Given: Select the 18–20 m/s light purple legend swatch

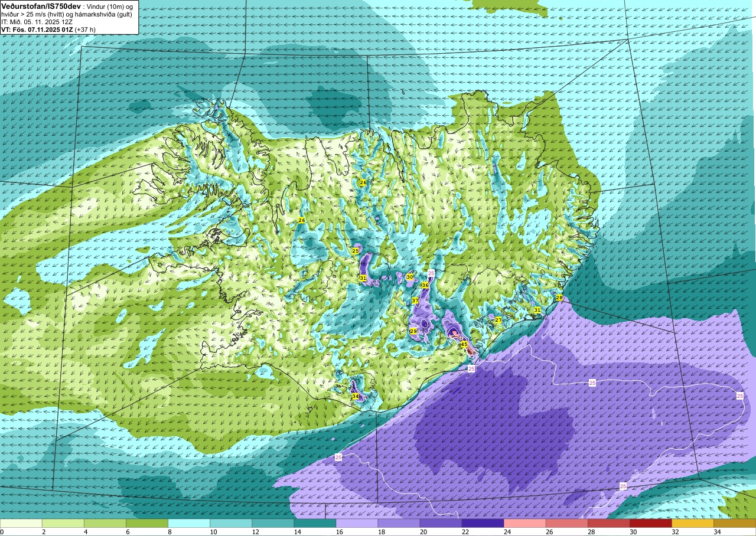Looking at the screenshot, I should [x=399, y=523].
